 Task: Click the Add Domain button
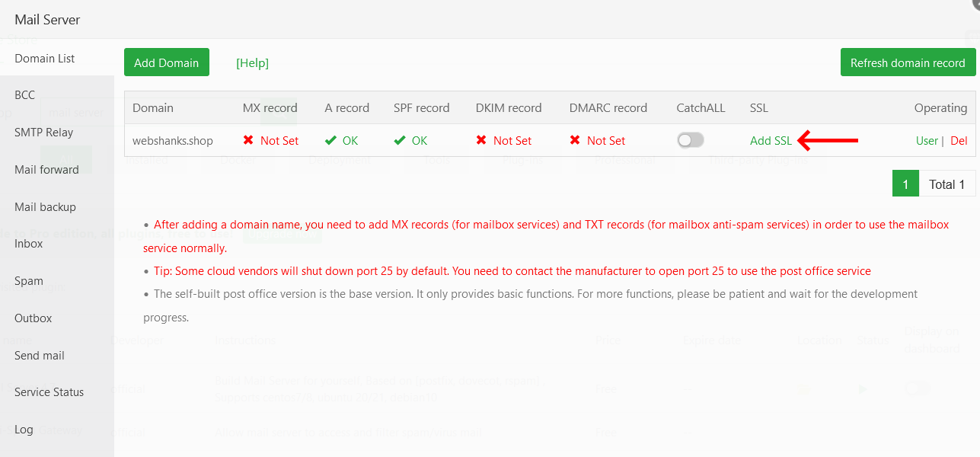166,62
